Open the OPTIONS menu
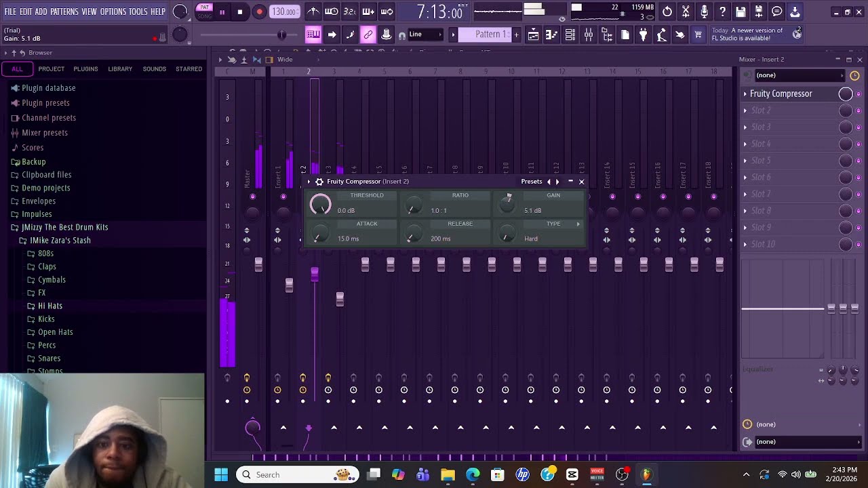Screen dimensions: 868x488 [x=113, y=12]
